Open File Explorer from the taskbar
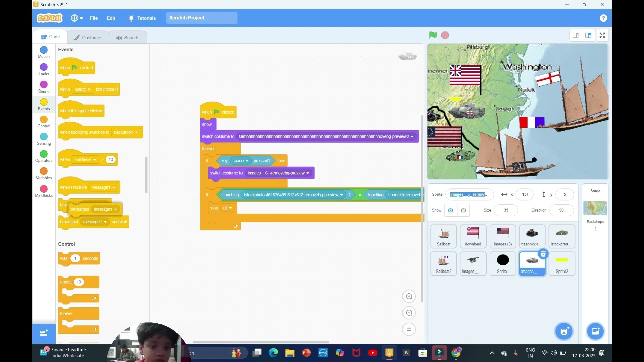Screen dimensions: 644x362 tap(290, 353)
